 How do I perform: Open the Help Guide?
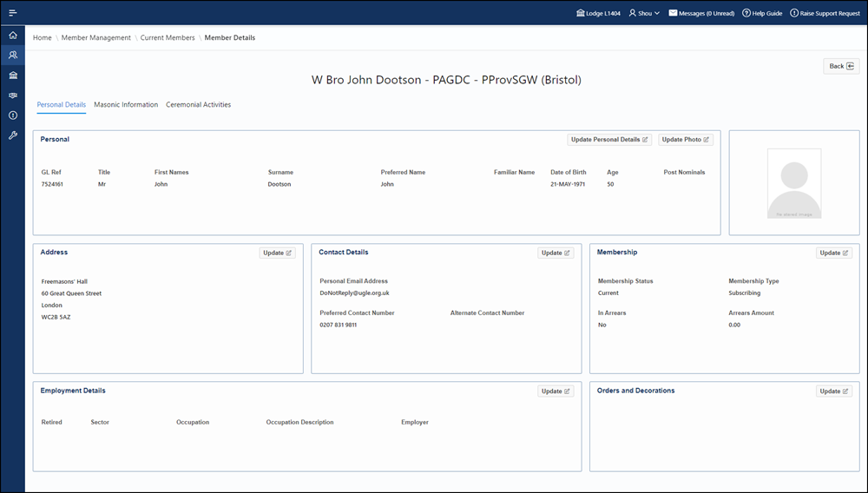tap(762, 14)
